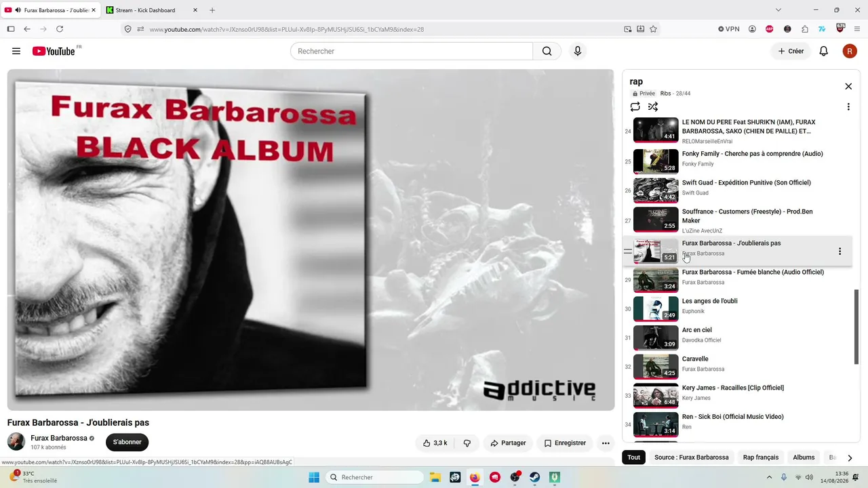The width and height of the screenshot is (868, 488).
Task: Open the YouTube hamburger guide menu
Action: pyautogui.click(x=16, y=51)
